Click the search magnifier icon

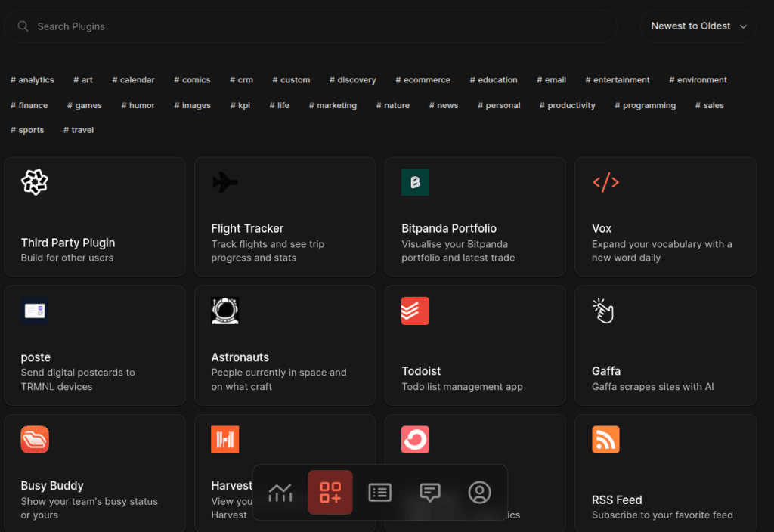click(23, 26)
